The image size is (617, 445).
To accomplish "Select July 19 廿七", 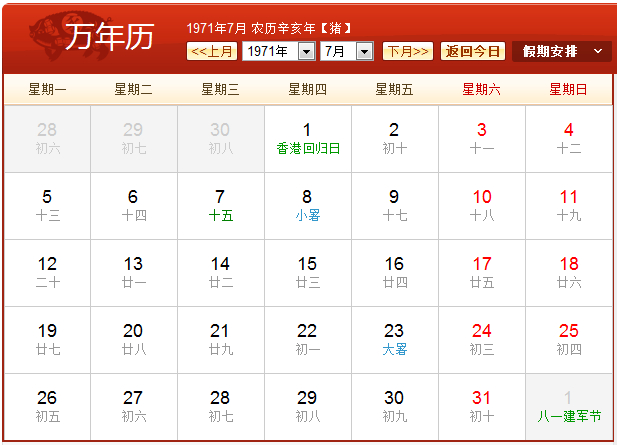I will coord(47,340).
